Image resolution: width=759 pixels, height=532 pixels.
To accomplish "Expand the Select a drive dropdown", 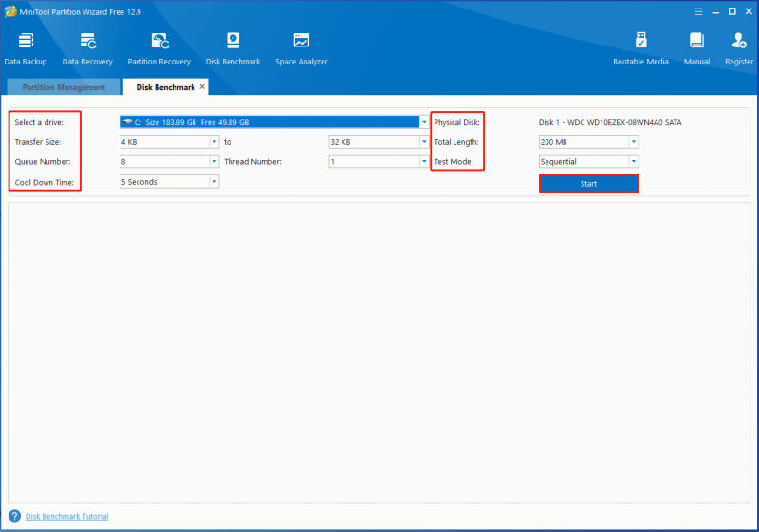I will (x=424, y=122).
